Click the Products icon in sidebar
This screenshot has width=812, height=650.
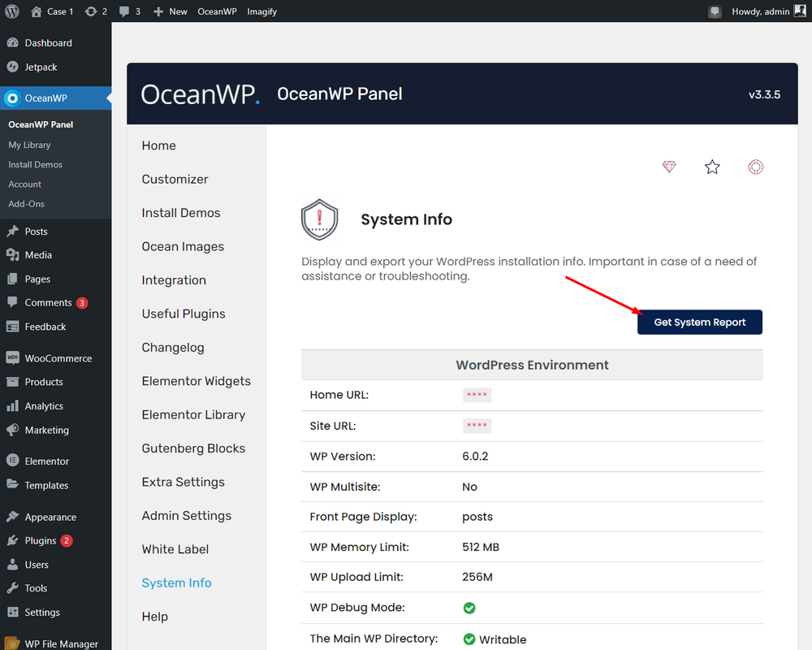point(12,382)
